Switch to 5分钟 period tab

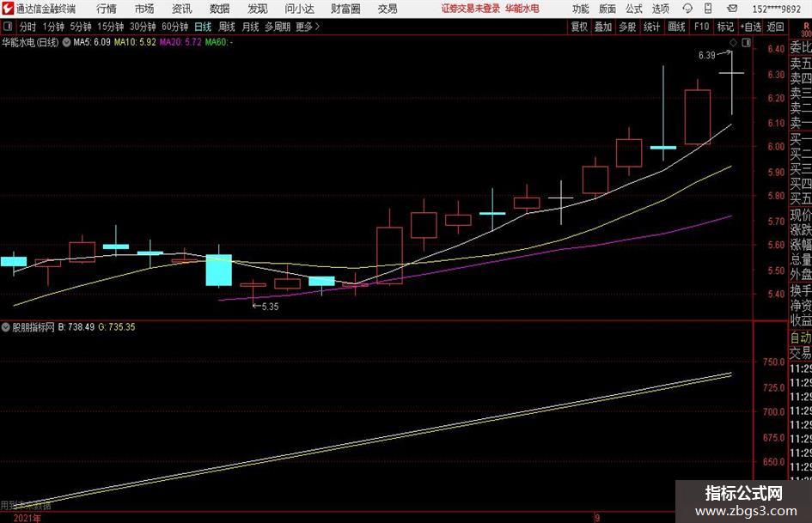click(80, 27)
